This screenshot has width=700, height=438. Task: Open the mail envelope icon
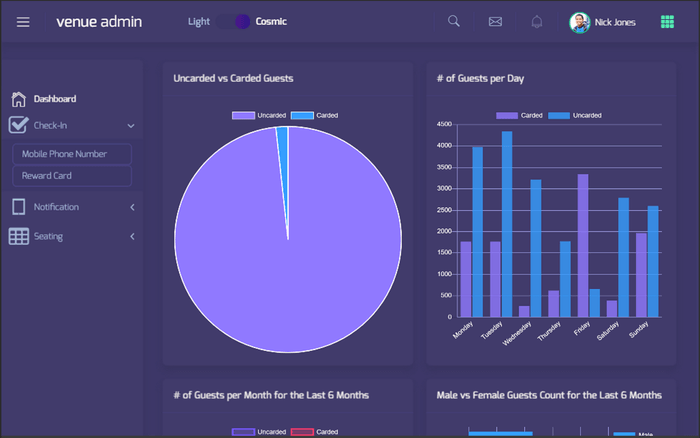coord(495,22)
